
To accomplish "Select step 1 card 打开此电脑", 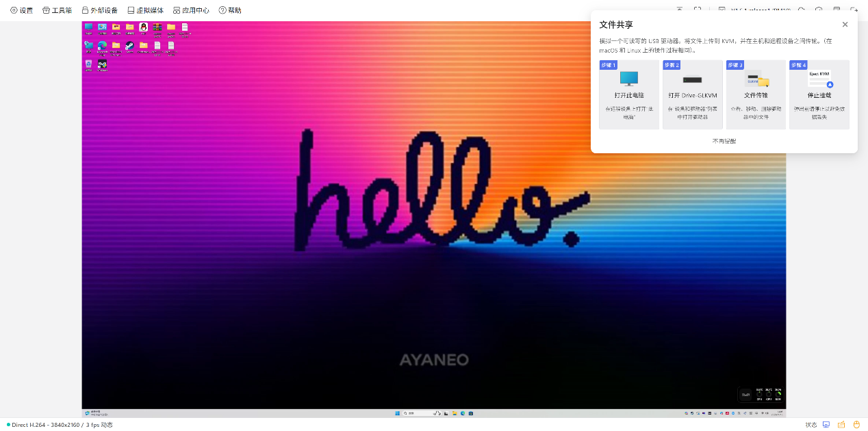I will point(628,94).
